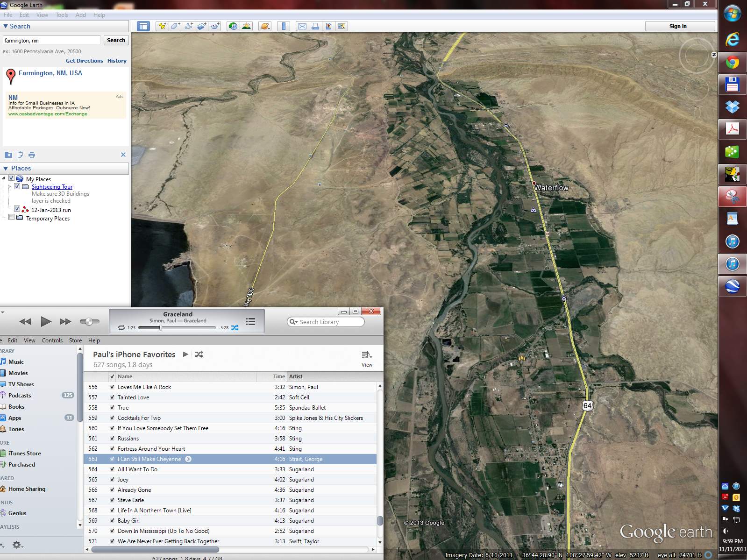Open the planet selector dropdown
Viewport: 747px width, 560px height.
265,26
